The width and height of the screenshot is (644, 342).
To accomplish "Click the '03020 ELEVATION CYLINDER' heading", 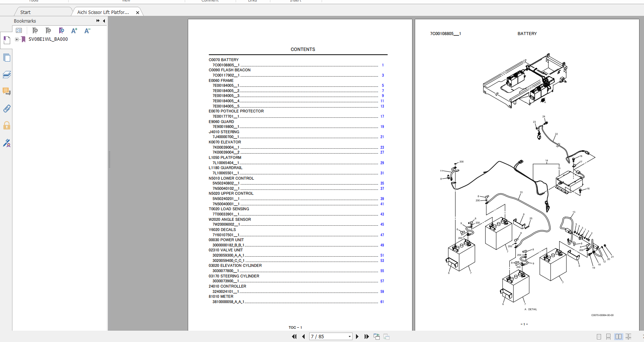I will coord(235,266).
